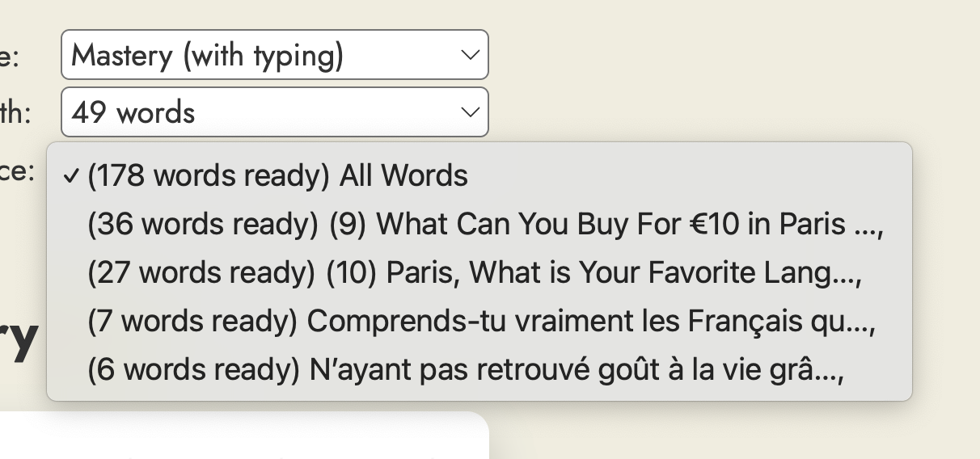Viewport: 980px width, 459px height.
Task: Click the "Mastery (with typing)" text
Action: pyautogui.click(x=207, y=55)
